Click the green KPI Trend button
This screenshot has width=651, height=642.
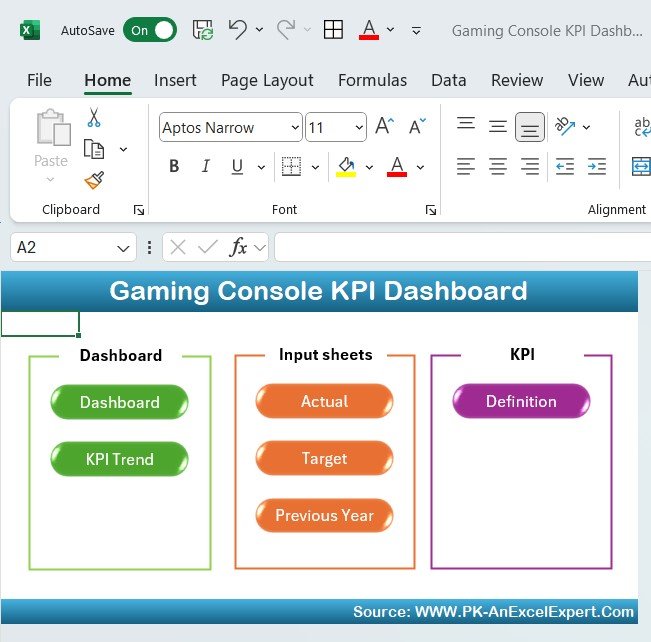119,459
